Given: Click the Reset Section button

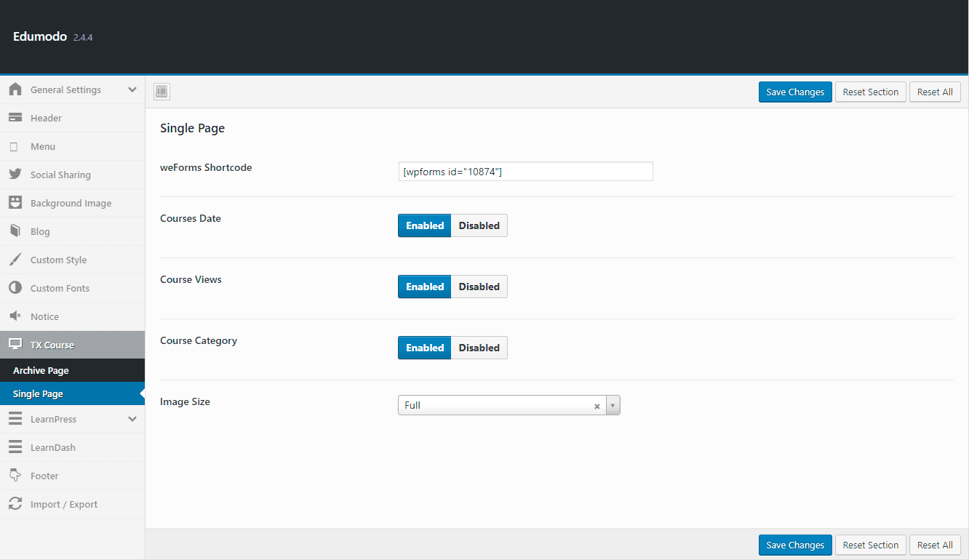Looking at the screenshot, I should click(870, 92).
